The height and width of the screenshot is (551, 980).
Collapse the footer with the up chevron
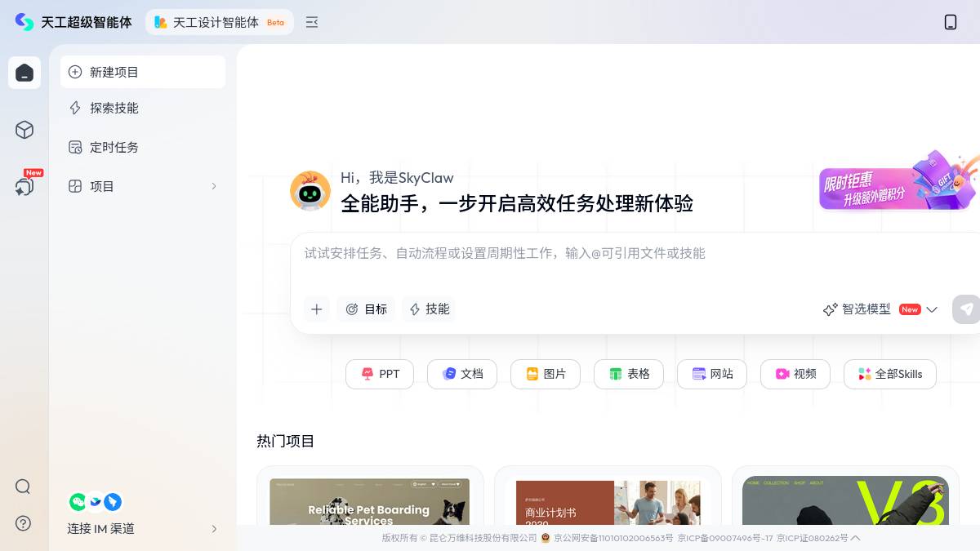pos(855,538)
